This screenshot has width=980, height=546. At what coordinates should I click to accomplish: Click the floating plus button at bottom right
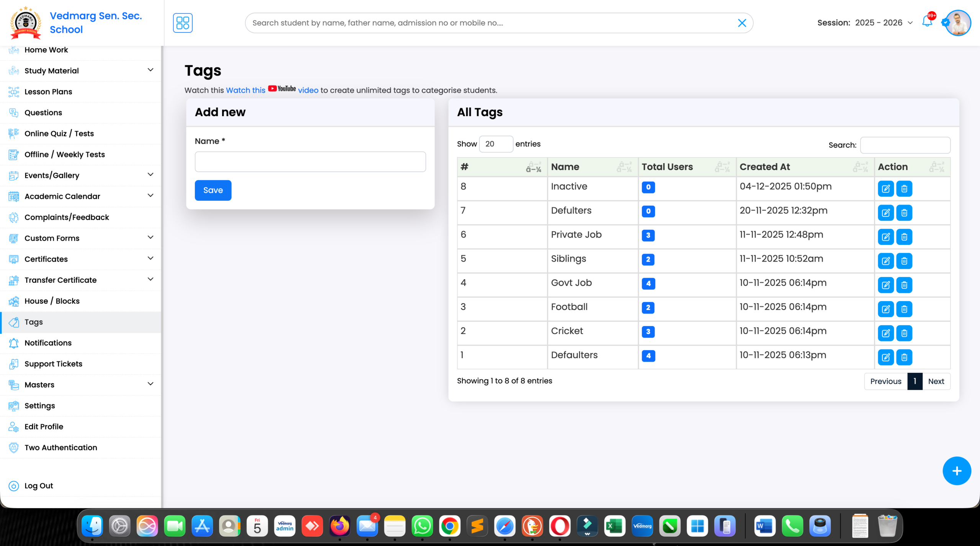click(957, 471)
